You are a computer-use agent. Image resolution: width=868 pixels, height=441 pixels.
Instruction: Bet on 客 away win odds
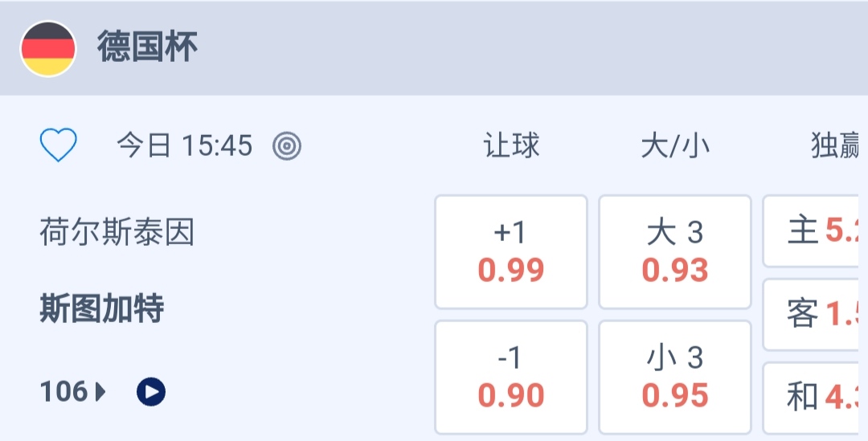814,314
